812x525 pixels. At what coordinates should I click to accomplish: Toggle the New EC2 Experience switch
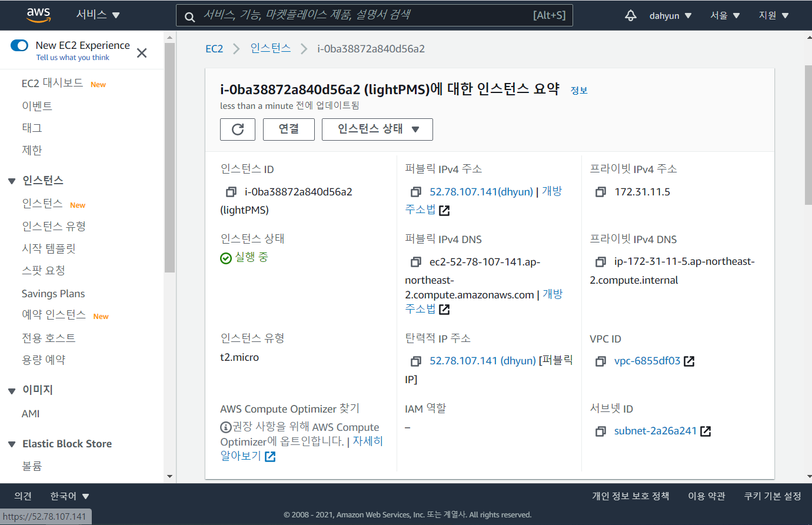click(19, 45)
